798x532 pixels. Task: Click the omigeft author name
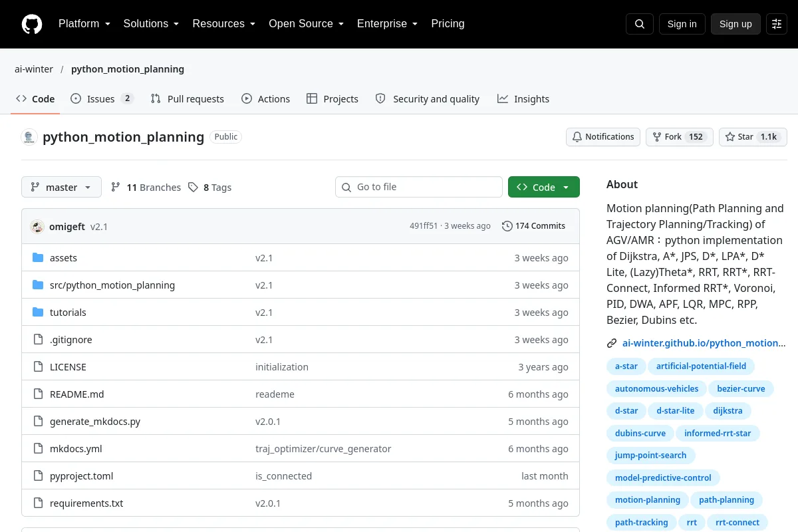(x=67, y=227)
